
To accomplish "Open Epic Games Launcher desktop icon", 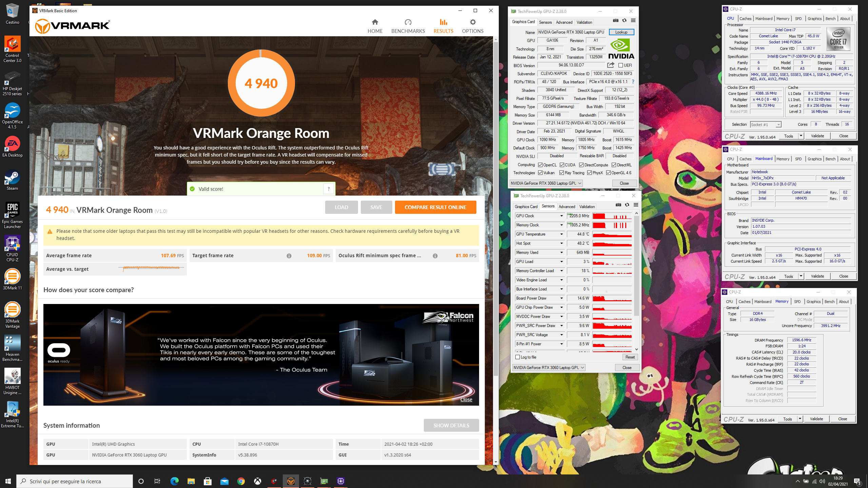I will coord(12,215).
